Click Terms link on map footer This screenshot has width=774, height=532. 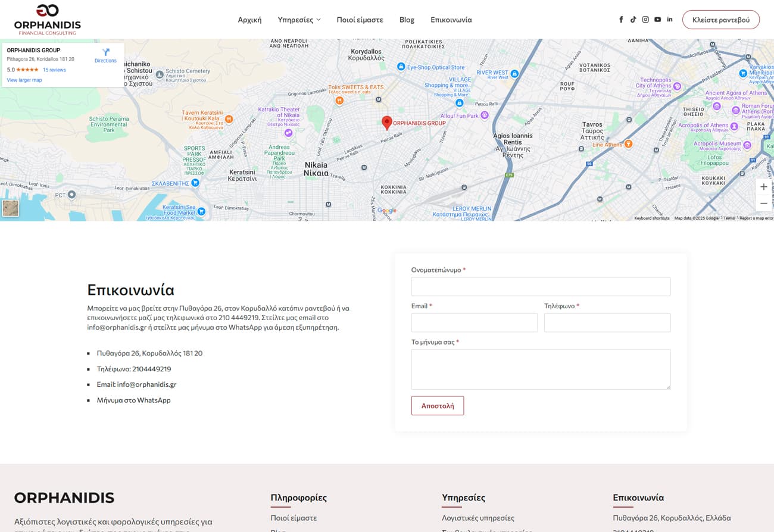point(729,218)
